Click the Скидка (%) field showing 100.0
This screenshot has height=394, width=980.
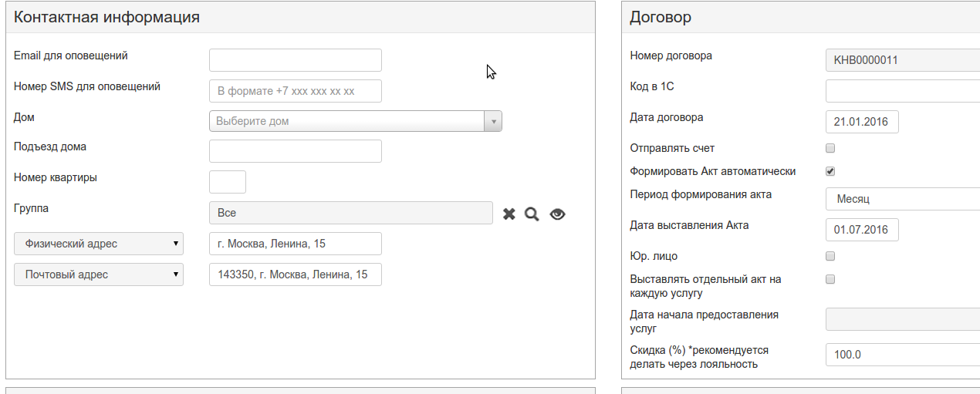tap(901, 355)
